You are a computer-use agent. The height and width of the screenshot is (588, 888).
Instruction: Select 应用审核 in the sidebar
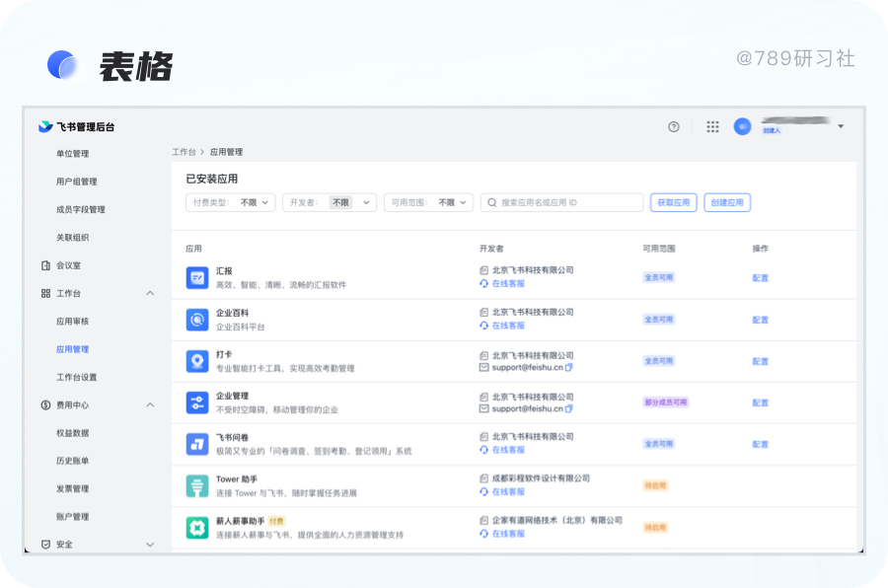pyautogui.click(x=73, y=322)
